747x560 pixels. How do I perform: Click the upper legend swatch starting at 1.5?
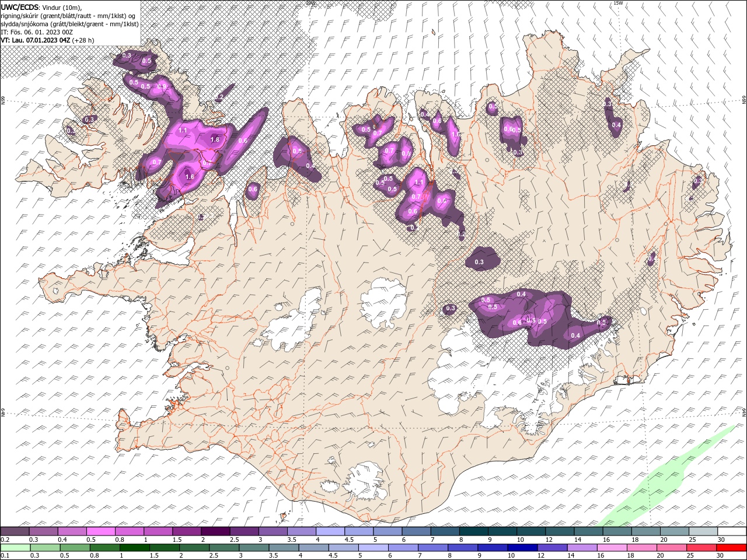pyautogui.click(x=187, y=531)
